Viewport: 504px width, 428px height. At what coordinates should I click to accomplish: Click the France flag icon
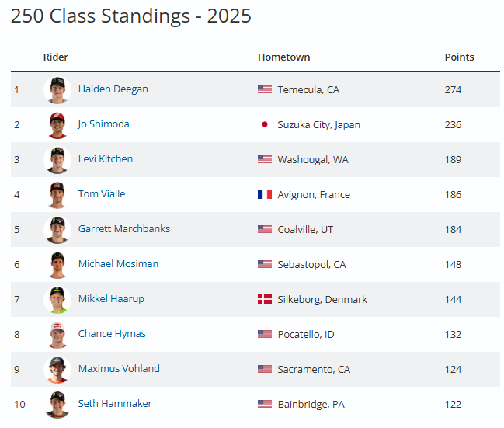click(x=264, y=194)
